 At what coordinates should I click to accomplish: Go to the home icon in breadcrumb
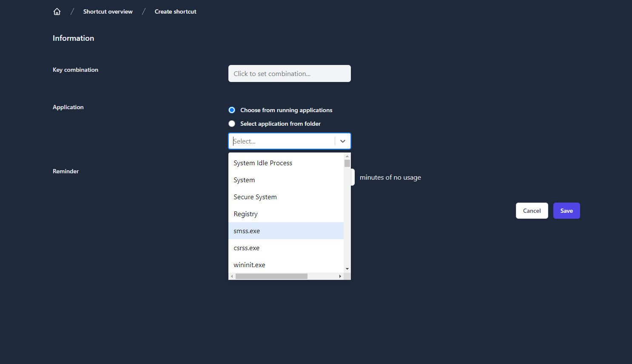pyautogui.click(x=57, y=11)
